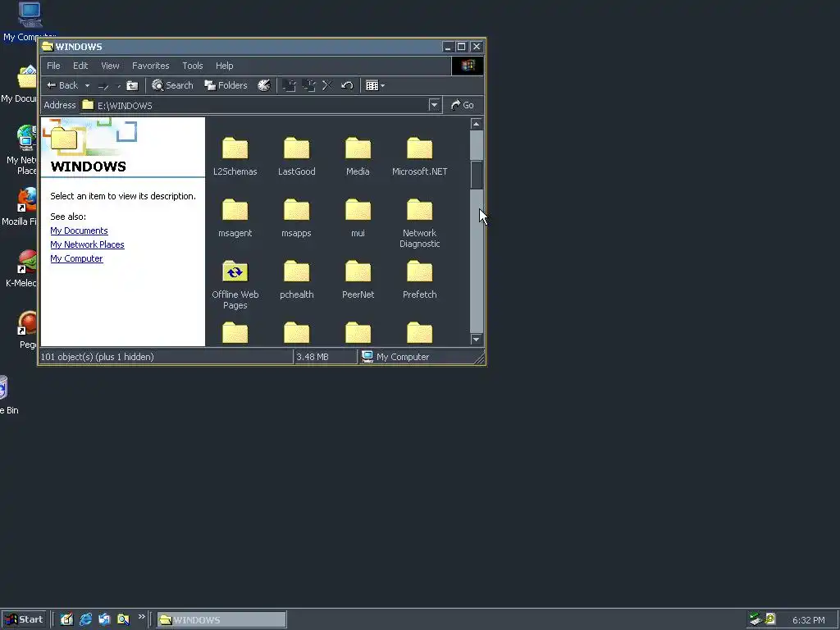840x630 pixels.
Task: Click the Quick Launch magnifier icon
Action: pyautogui.click(x=123, y=619)
